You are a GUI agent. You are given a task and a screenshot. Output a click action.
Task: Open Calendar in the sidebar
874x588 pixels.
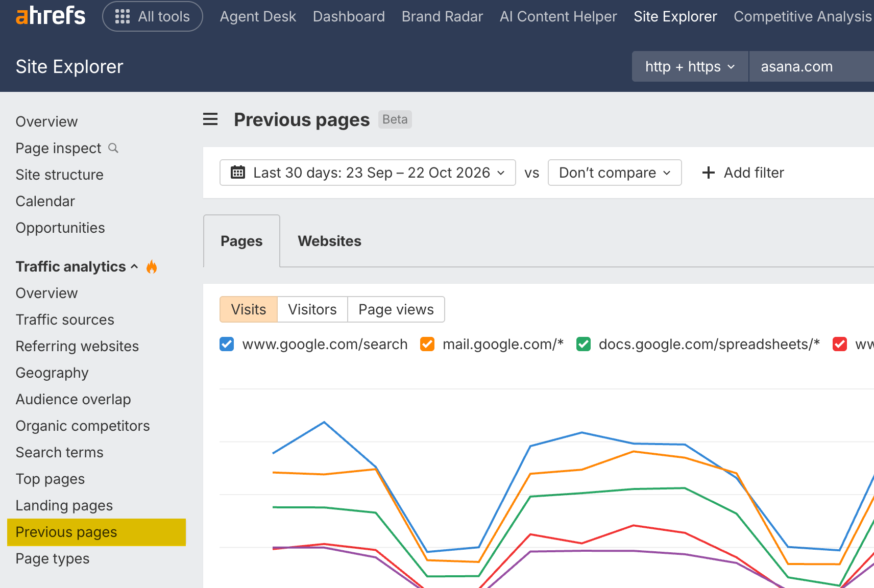[45, 201]
